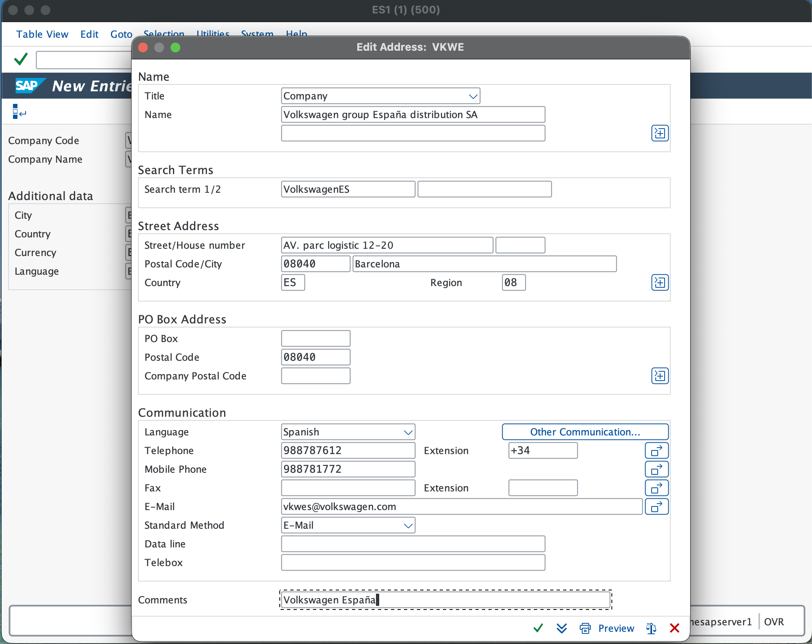Click the green Enter checkmark in SAP toolbar

pos(21,59)
